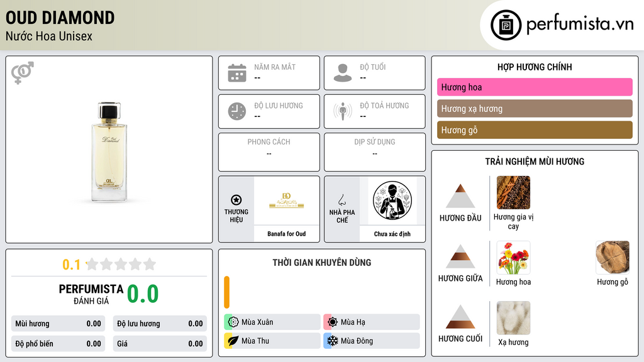Click the Mùa Đông season label
Screen dimensions: 644x362
pos(357,341)
